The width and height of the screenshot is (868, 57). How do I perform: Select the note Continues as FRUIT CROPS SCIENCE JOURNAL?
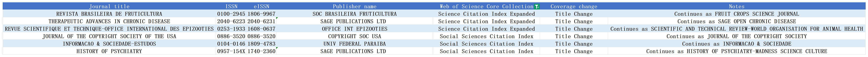[737, 14]
